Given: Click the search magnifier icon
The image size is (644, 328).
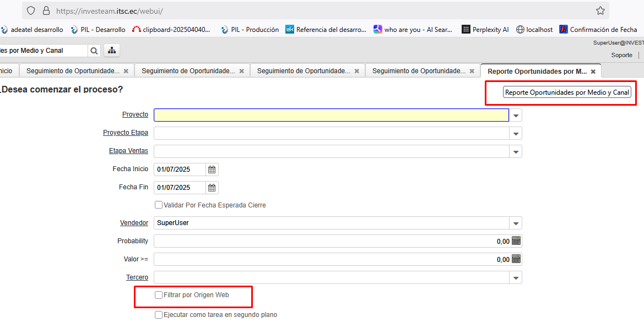Looking at the screenshot, I should click(x=94, y=51).
